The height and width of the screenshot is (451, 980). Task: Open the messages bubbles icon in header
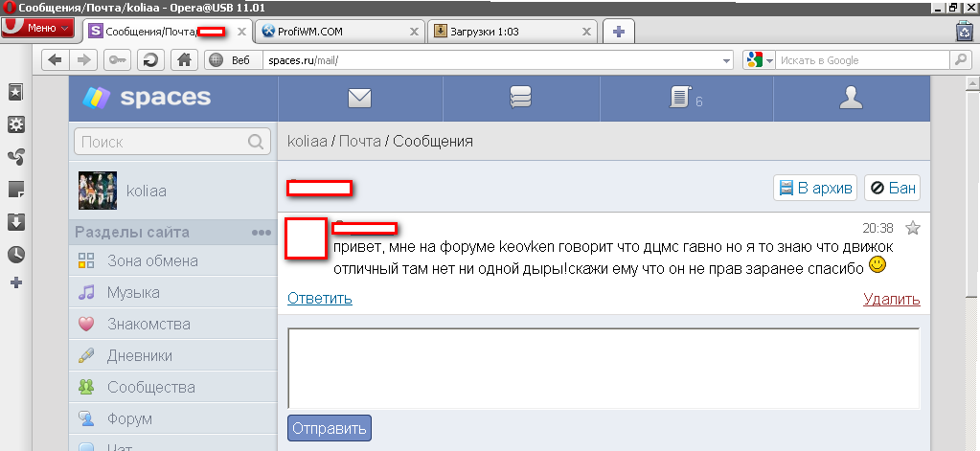click(520, 98)
